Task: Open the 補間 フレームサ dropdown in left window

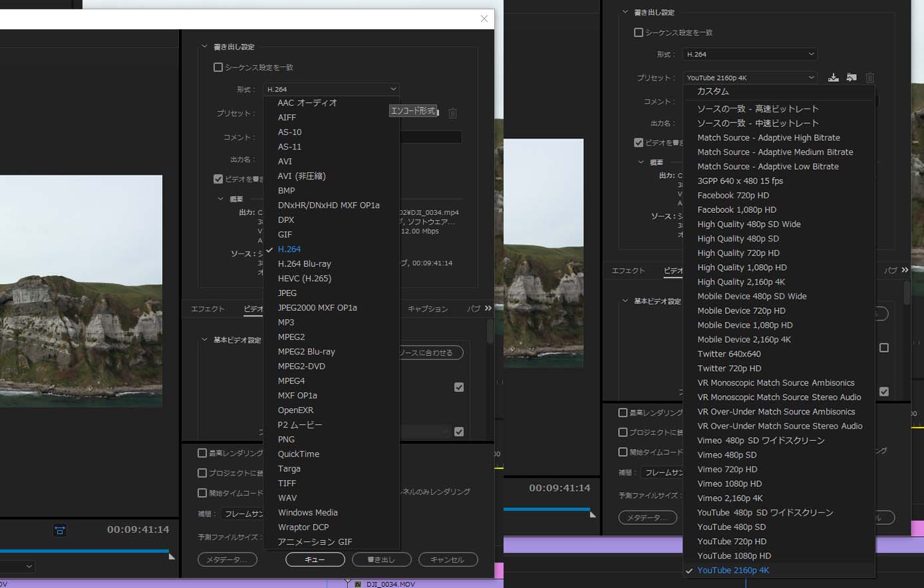Action: click(242, 514)
